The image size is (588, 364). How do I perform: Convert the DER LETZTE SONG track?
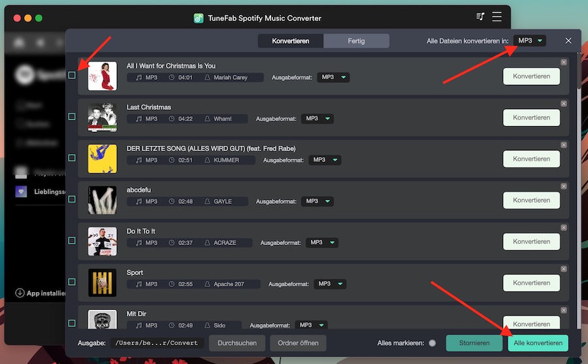531,159
